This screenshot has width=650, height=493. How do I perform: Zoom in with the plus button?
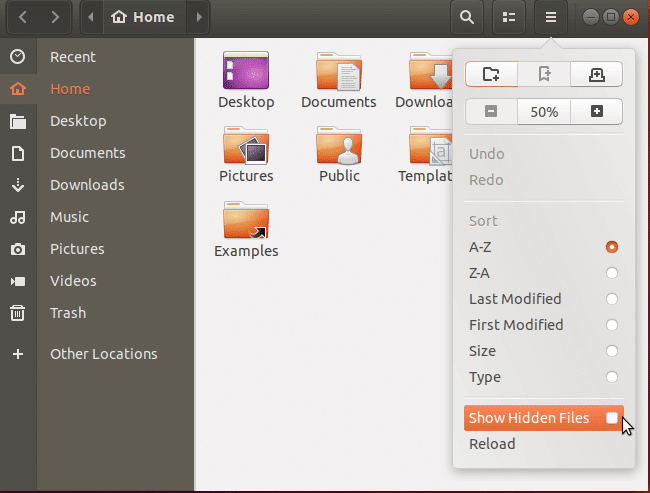(597, 112)
